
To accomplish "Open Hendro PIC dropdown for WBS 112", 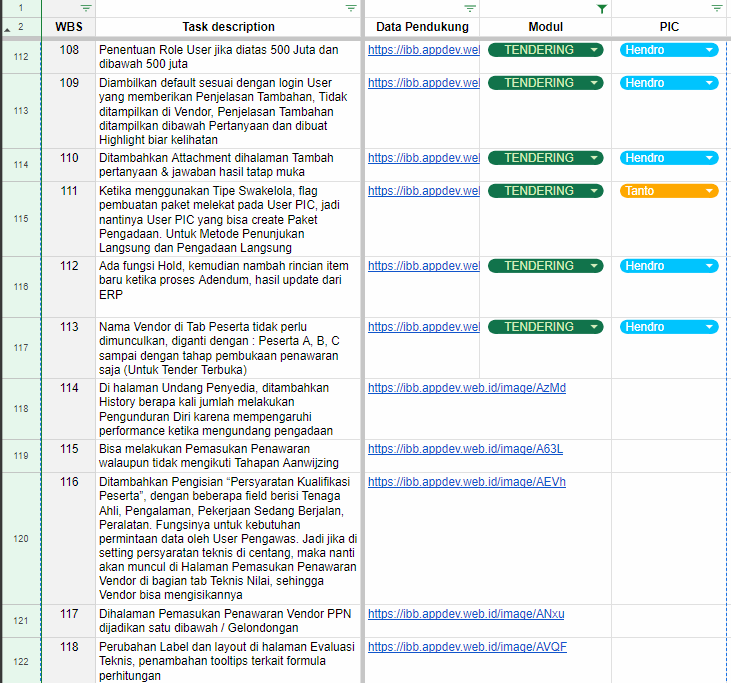I will pos(709,266).
